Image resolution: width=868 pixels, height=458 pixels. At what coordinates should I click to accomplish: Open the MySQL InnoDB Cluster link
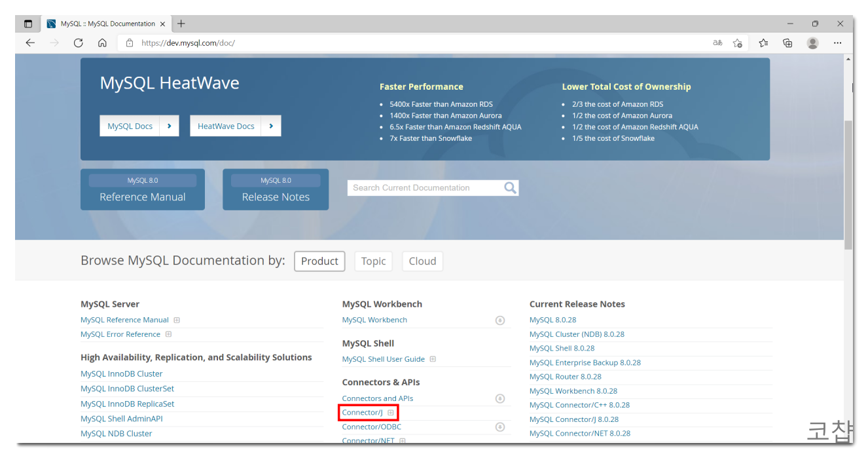click(122, 374)
